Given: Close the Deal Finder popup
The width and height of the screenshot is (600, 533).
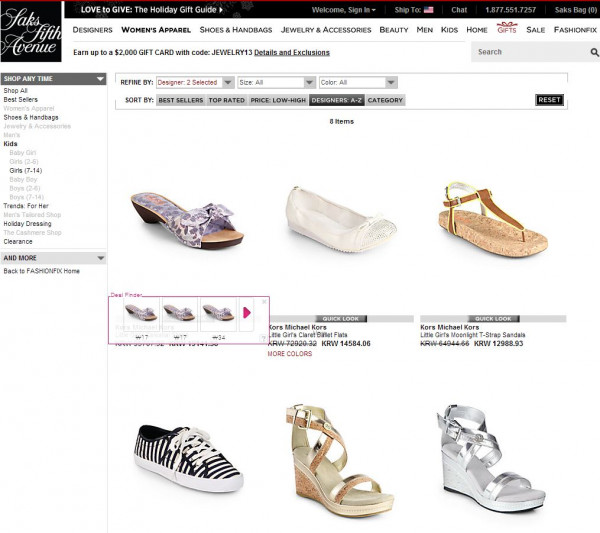Looking at the screenshot, I should coord(264,301).
